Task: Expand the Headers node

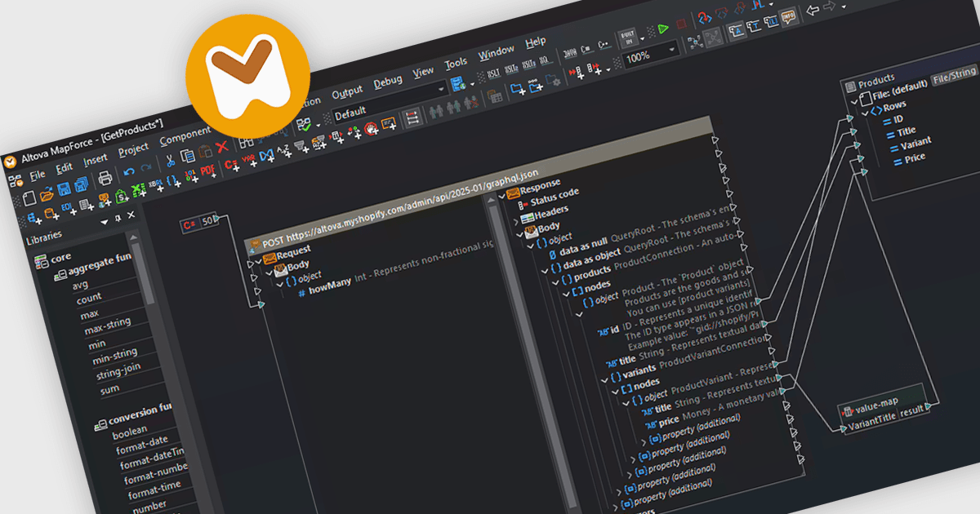Action: coord(515,220)
